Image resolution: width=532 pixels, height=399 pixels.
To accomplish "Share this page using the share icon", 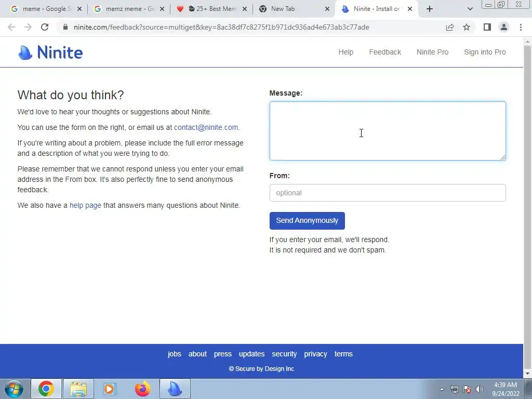I will [x=450, y=27].
